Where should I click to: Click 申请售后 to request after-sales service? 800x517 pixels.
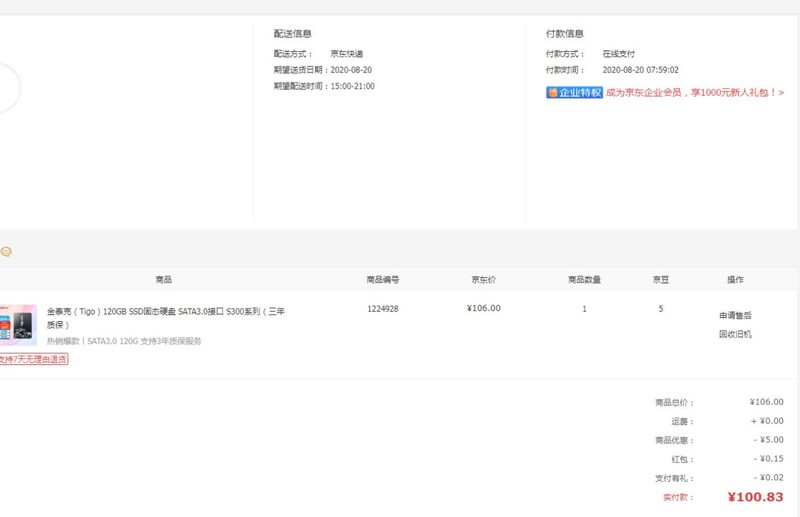[735, 315]
